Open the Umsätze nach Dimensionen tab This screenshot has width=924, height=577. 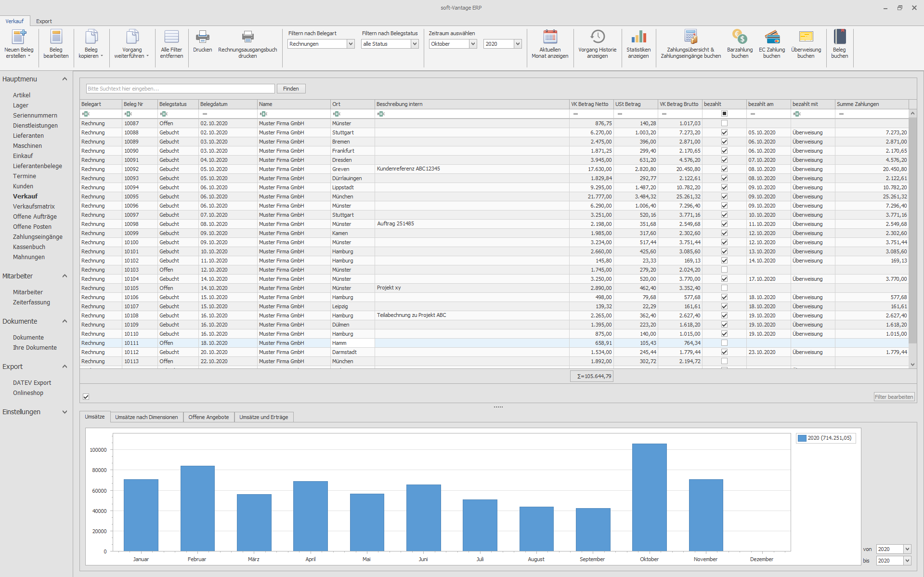click(146, 417)
